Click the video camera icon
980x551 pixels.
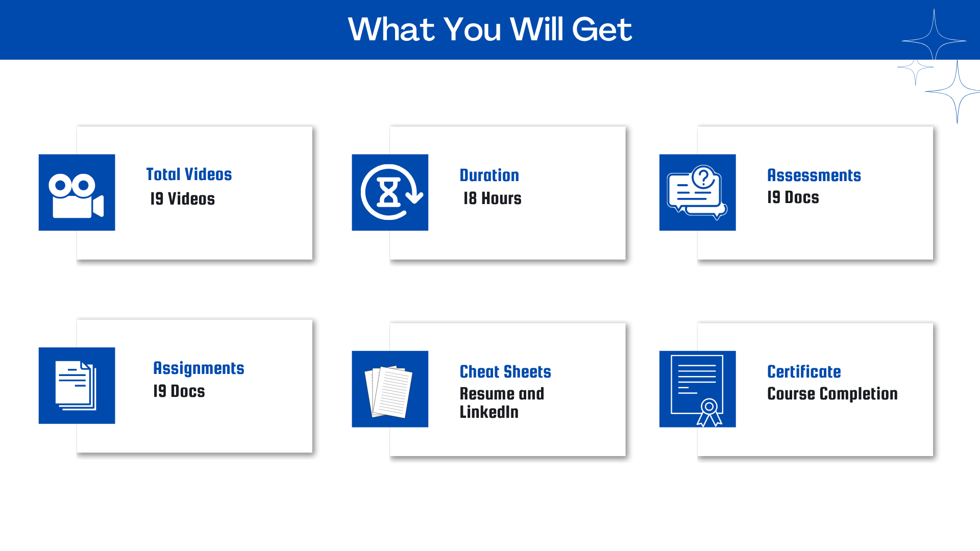(77, 192)
